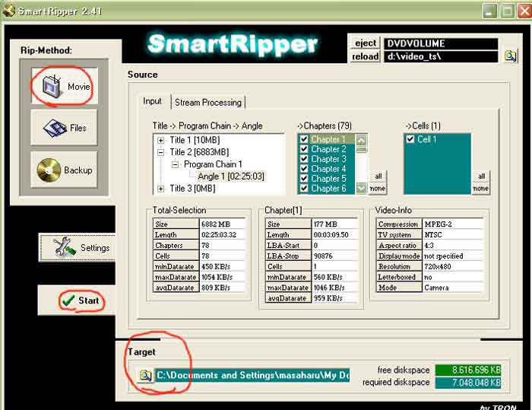
Task: Click the TV system value NTSC
Action: (x=453, y=235)
